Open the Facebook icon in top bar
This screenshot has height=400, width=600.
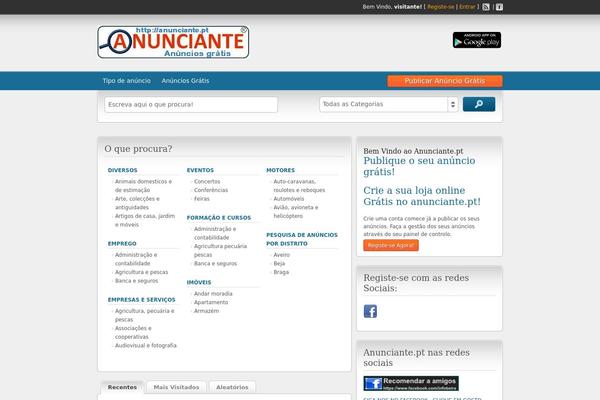[499, 7]
